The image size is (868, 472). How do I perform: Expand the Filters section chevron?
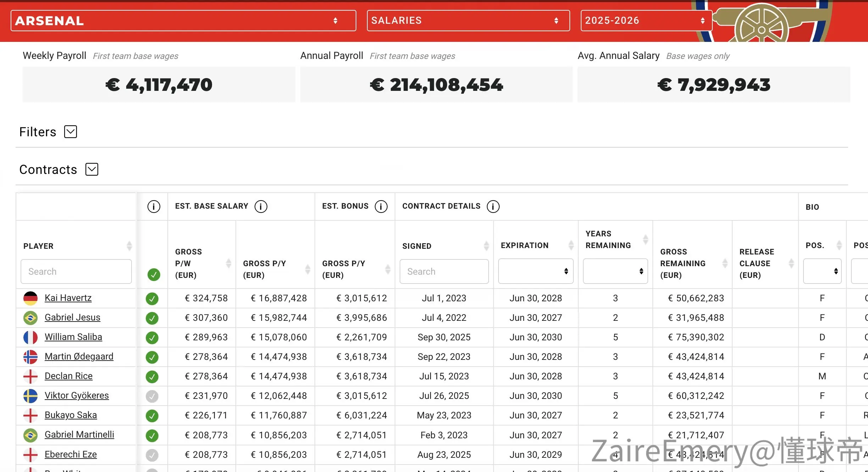pyautogui.click(x=71, y=132)
